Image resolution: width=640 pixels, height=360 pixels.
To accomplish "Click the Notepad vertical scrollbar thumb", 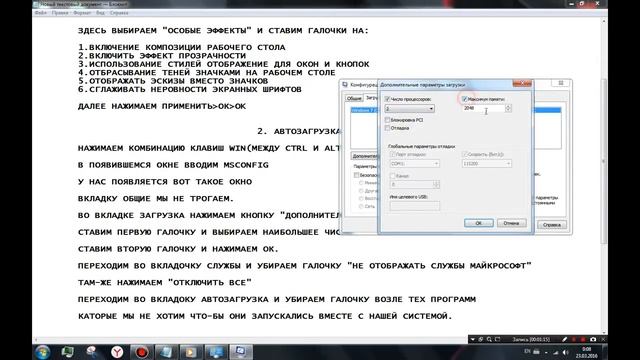I will point(604,161).
